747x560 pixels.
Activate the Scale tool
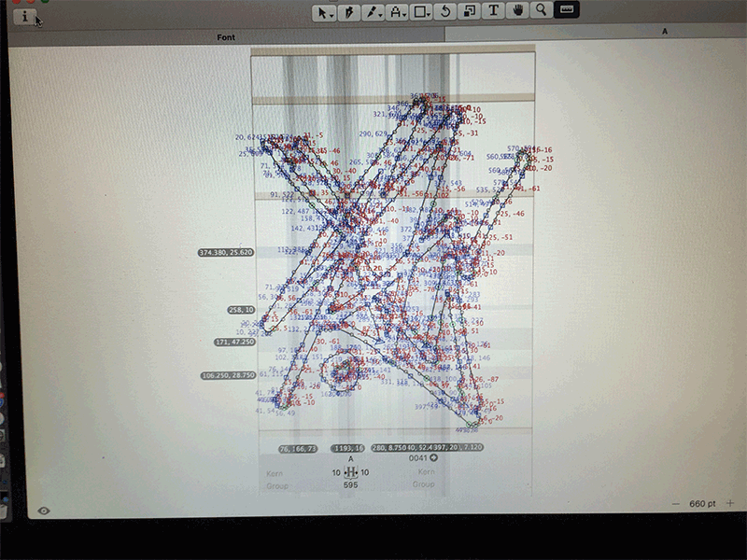pos(470,10)
